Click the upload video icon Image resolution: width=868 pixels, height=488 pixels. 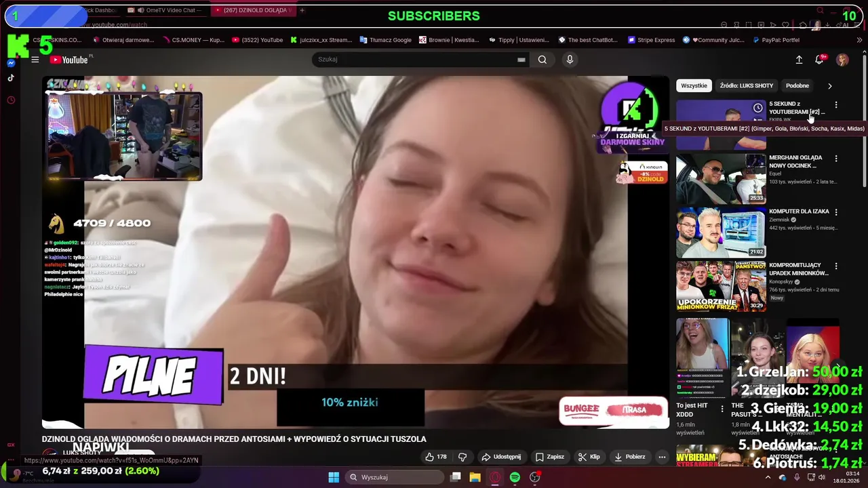799,60
